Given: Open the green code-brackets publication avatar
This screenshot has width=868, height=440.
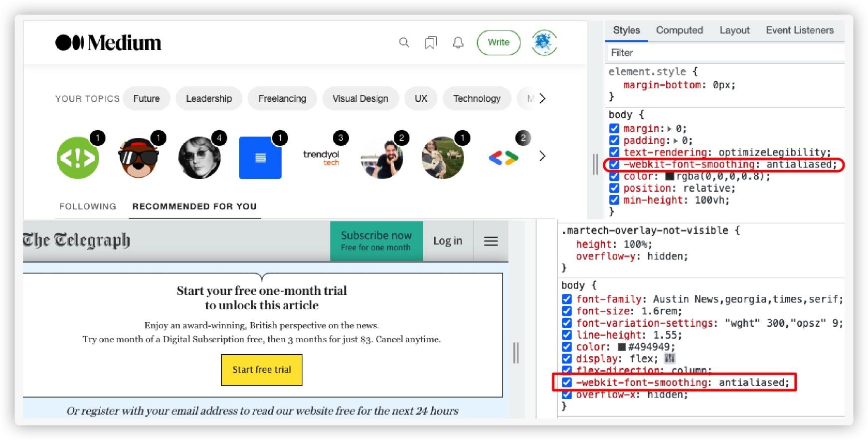Looking at the screenshot, I should click(x=78, y=158).
